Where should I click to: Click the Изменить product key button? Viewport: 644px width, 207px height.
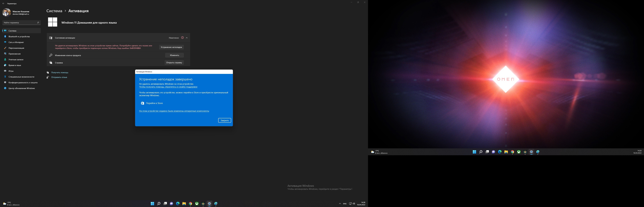[x=175, y=55]
